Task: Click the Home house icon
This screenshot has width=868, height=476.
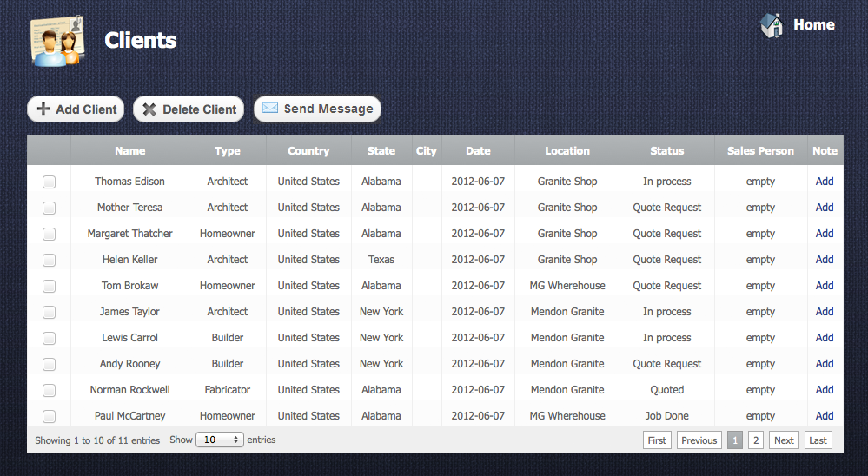Action: coord(772,25)
